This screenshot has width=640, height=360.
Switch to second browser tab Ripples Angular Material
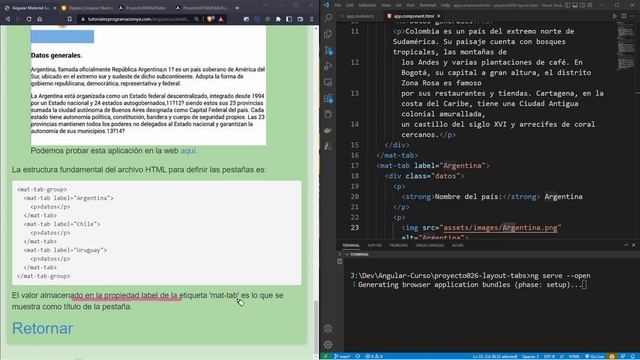(x=87, y=8)
